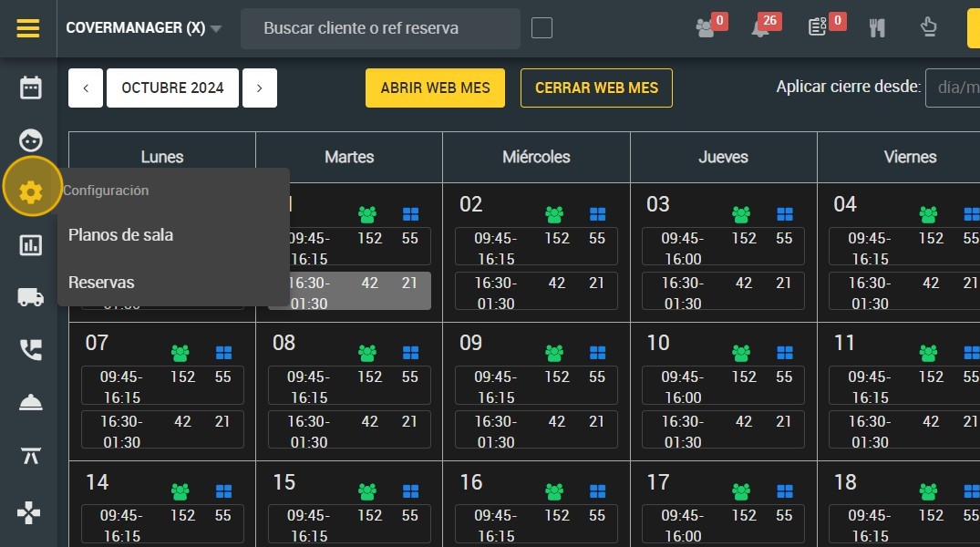Viewport: 980px width, 547px height.
Task: Click ABRIR WEB MES button
Action: tap(435, 88)
